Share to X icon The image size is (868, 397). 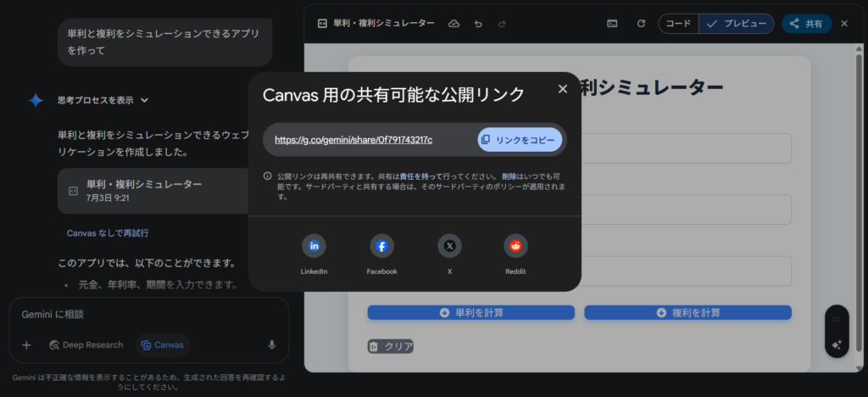pos(449,246)
